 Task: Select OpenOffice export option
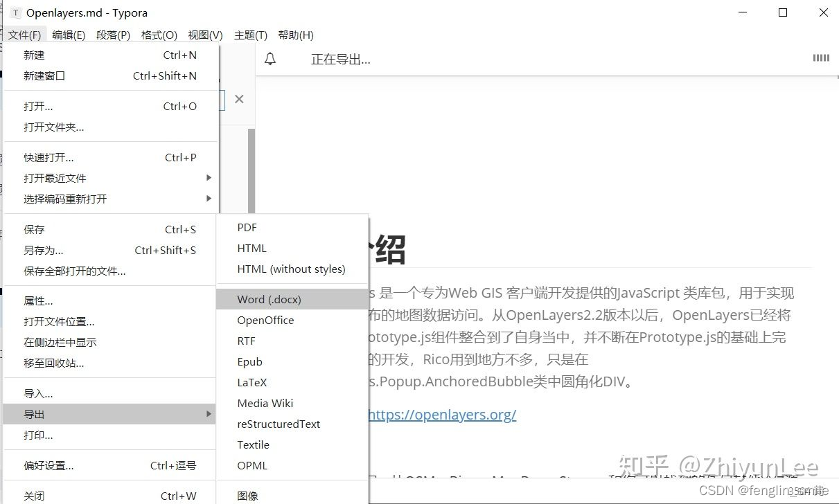point(292,320)
